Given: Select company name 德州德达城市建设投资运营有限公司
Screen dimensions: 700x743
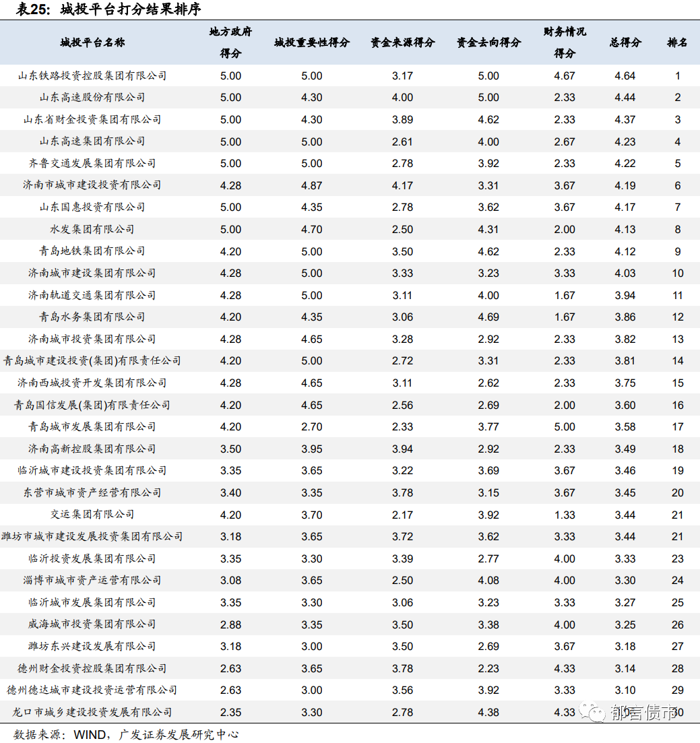Looking at the screenshot, I should click(92, 690).
